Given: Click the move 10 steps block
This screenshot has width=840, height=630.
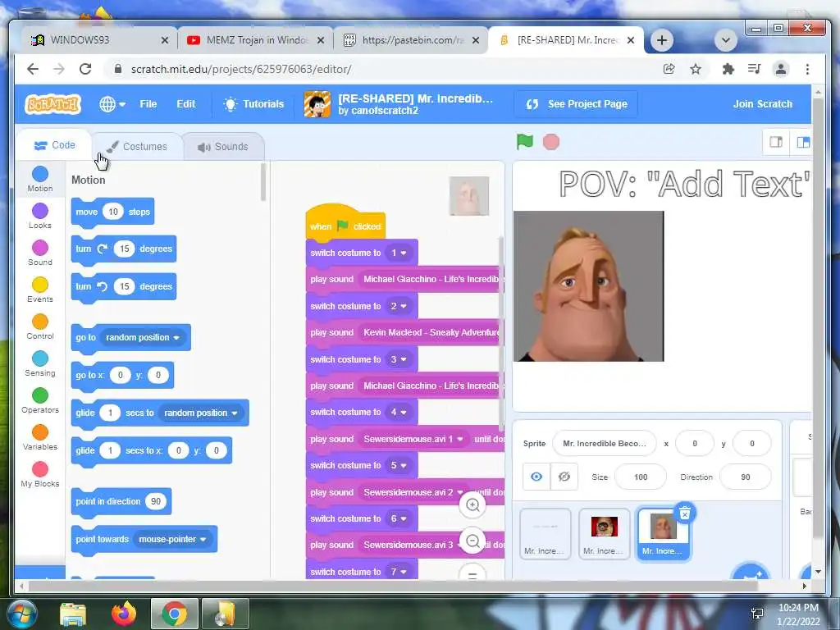Looking at the screenshot, I should (x=112, y=212).
